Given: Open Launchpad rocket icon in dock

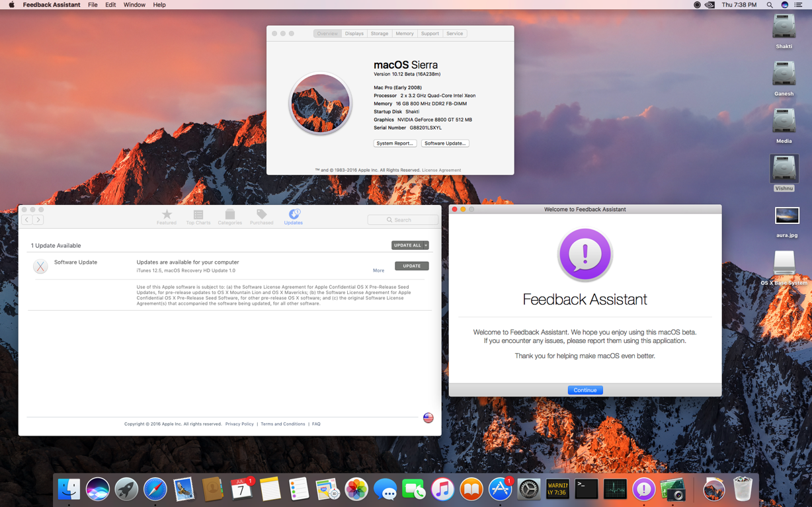Looking at the screenshot, I should point(126,489).
